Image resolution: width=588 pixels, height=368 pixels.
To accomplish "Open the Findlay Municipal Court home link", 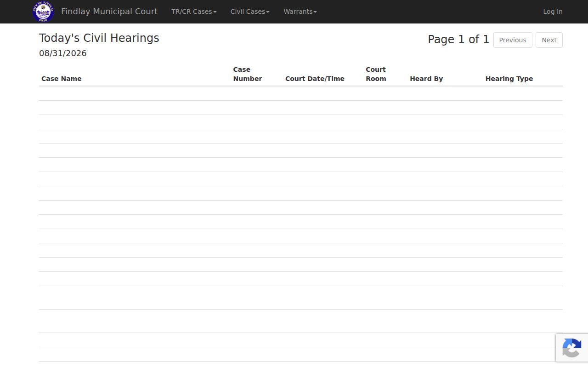I will tap(109, 11).
